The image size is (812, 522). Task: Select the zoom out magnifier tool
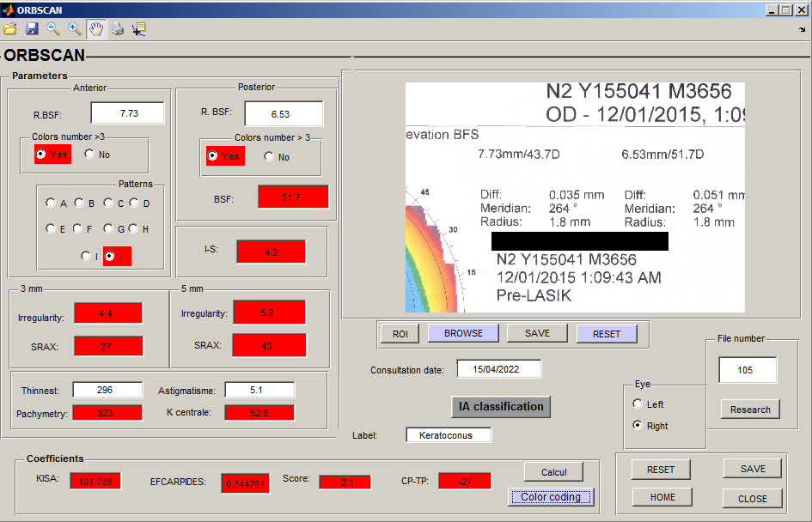pos(53,29)
